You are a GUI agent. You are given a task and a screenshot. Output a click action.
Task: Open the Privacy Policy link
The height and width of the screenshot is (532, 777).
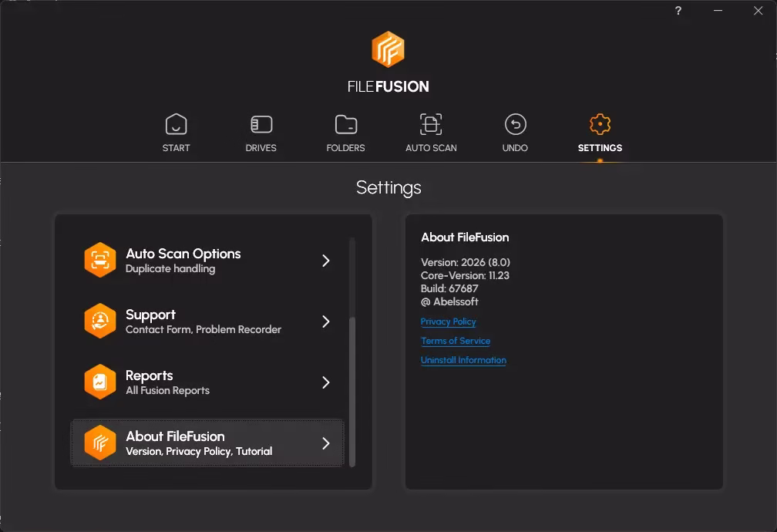tap(448, 322)
